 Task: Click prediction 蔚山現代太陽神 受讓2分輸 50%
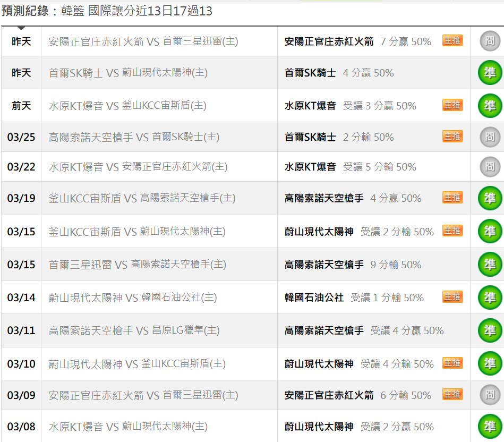pos(359,232)
